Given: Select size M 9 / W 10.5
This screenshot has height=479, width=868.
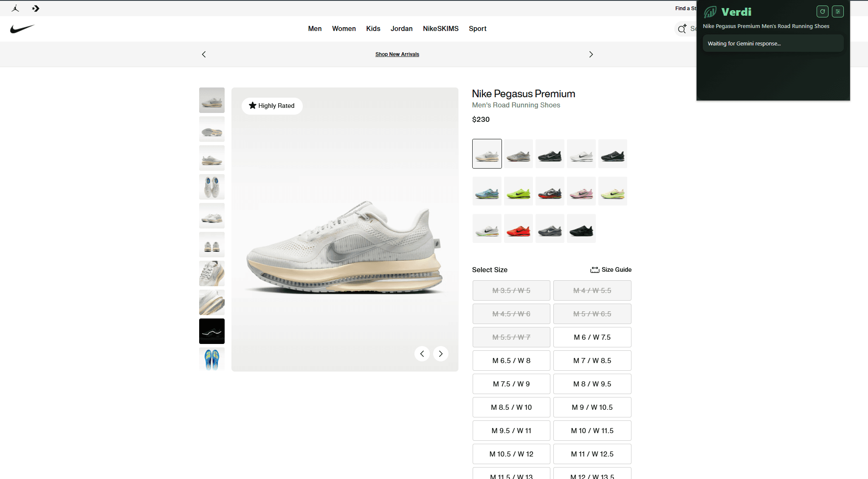Looking at the screenshot, I should (592, 407).
